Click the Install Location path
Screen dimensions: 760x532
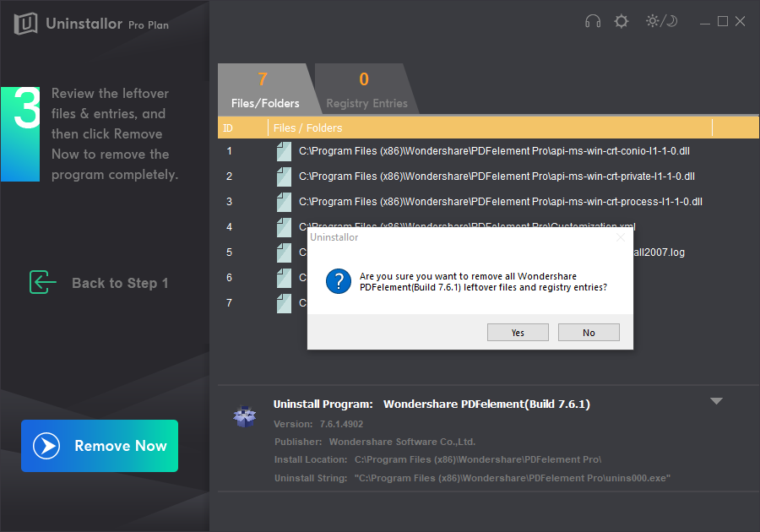(478, 459)
